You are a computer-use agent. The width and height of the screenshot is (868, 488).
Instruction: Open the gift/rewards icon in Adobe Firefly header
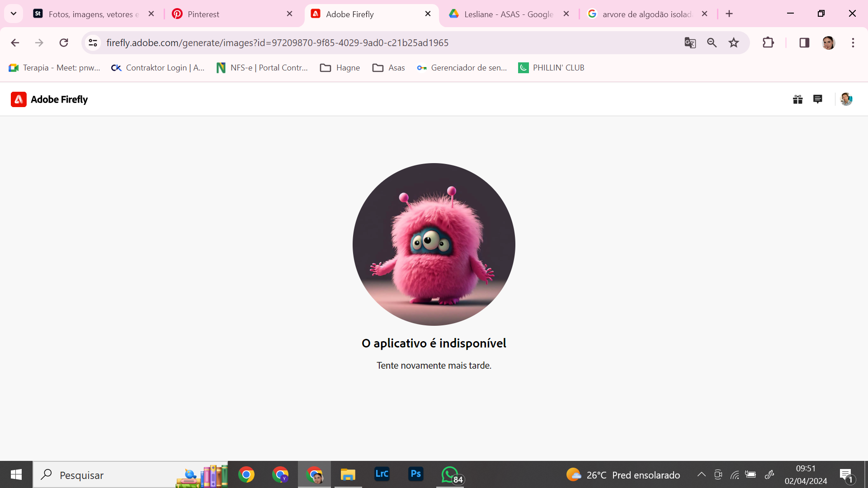[797, 99]
